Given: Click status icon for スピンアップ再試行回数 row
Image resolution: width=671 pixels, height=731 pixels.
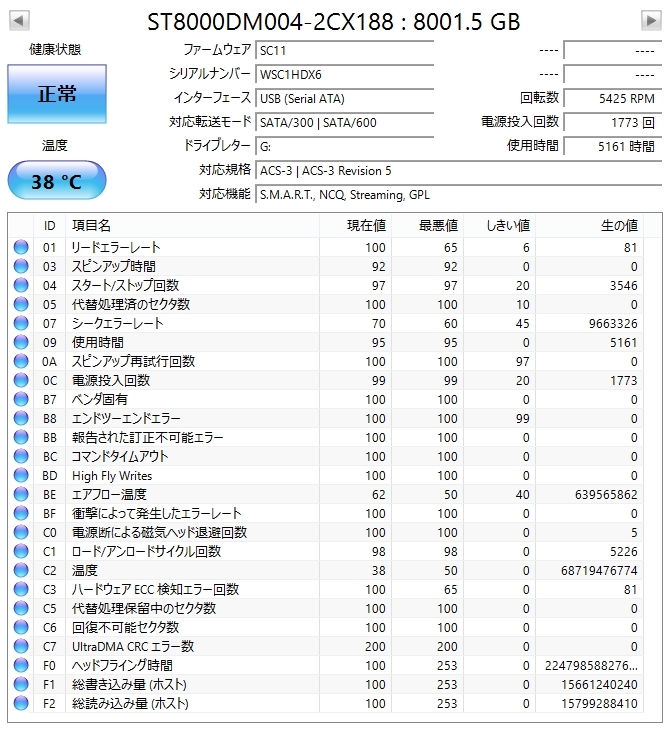Looking at the screenshot, I should click(x=21, y=361).
